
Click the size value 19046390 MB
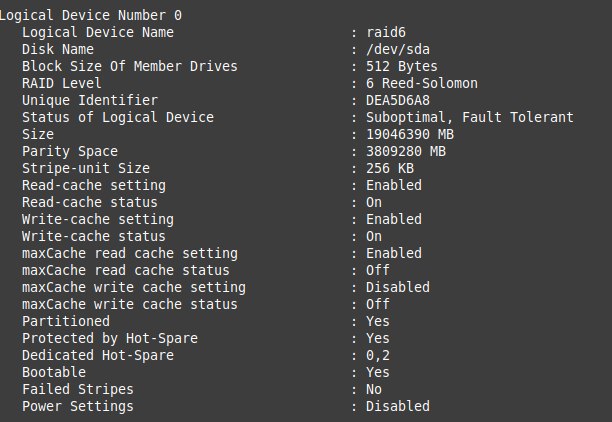click(410, 135)
